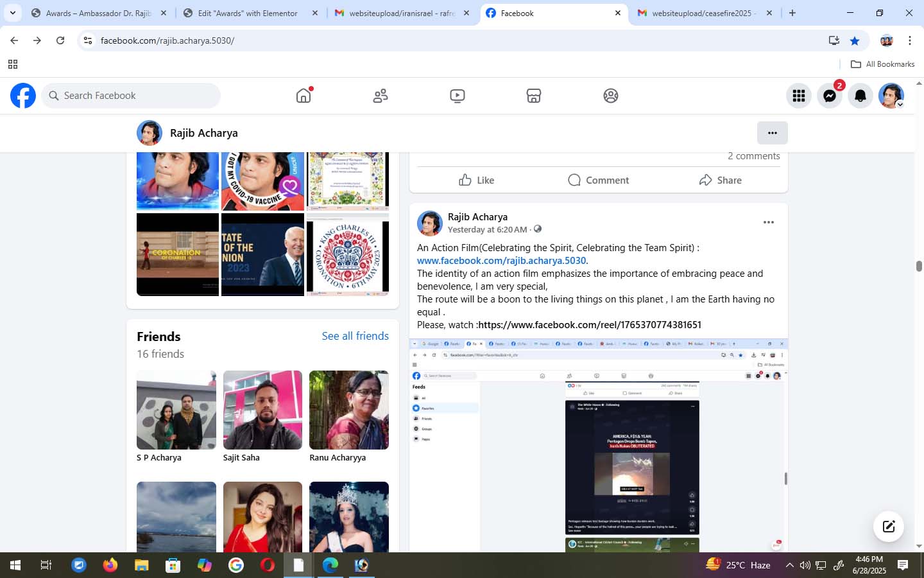The width and height of the screenshot is (924, 578).
Task: Open the screenshot image attached to the post
Action: click(x=599, y=445)
